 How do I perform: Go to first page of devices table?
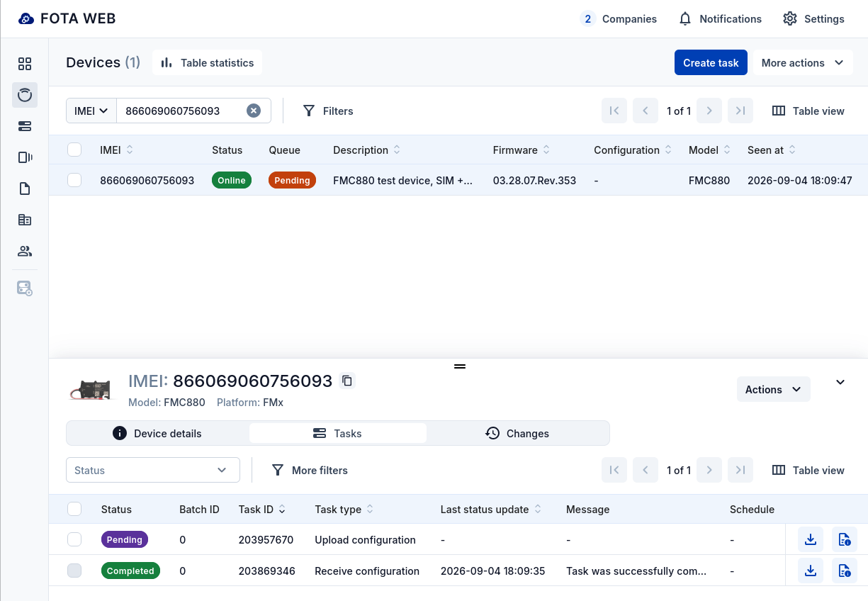[614, 111]
